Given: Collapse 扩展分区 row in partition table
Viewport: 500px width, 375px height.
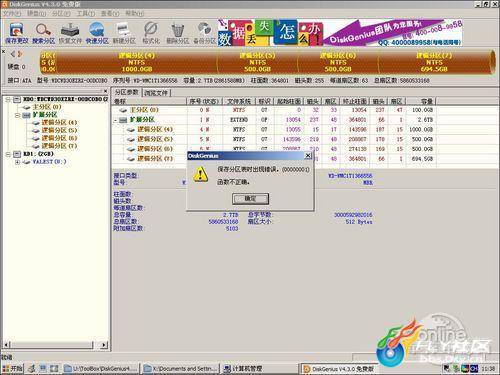Looking at the screenshot, I should tap(115, 120).
